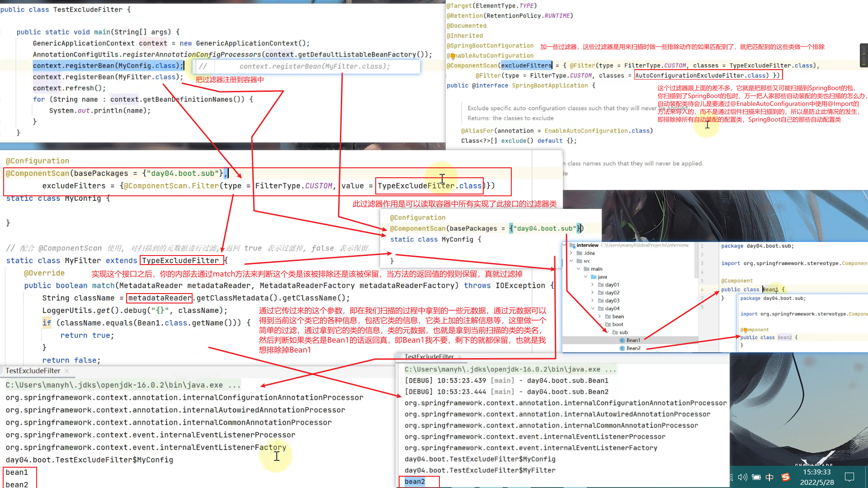Select the Bean2 file row in project tree
868x488 pixels.
(x=630, y=348)
